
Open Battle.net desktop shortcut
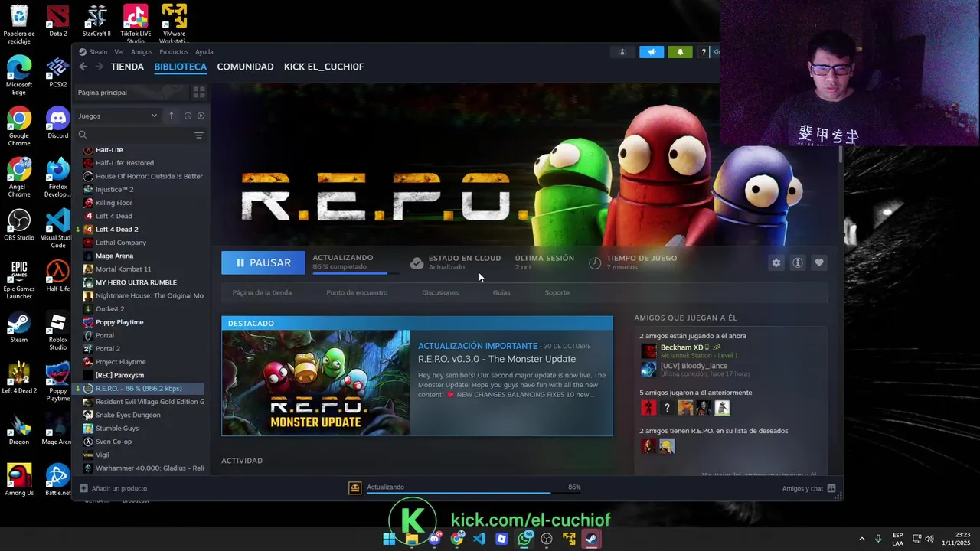[x=57, y=479]
